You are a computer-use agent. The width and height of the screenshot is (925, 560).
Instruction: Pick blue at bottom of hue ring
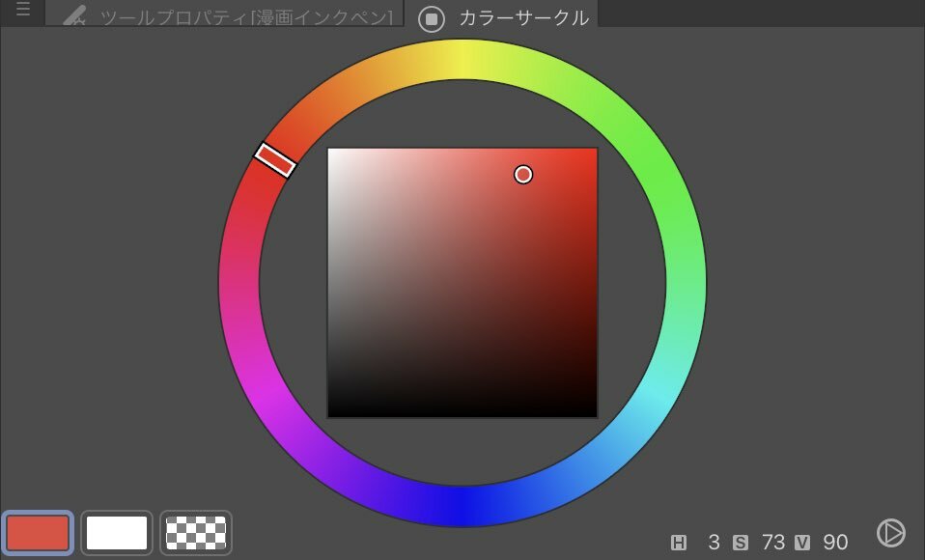[x=462, y=506]
